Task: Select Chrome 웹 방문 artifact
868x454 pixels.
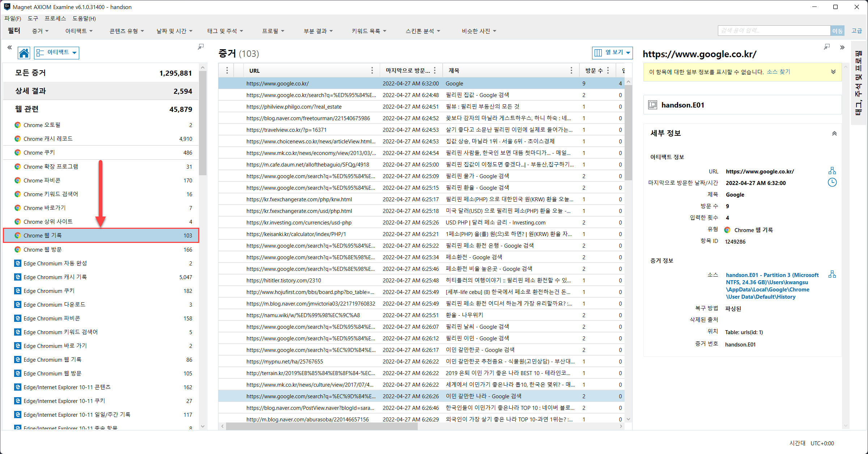Action: pos(101,249)
